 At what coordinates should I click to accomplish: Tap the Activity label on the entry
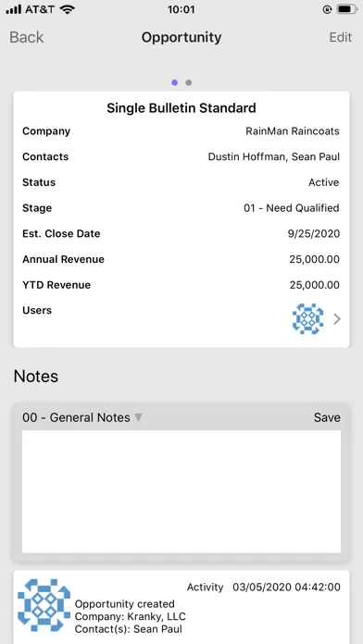tap(205, 588)
